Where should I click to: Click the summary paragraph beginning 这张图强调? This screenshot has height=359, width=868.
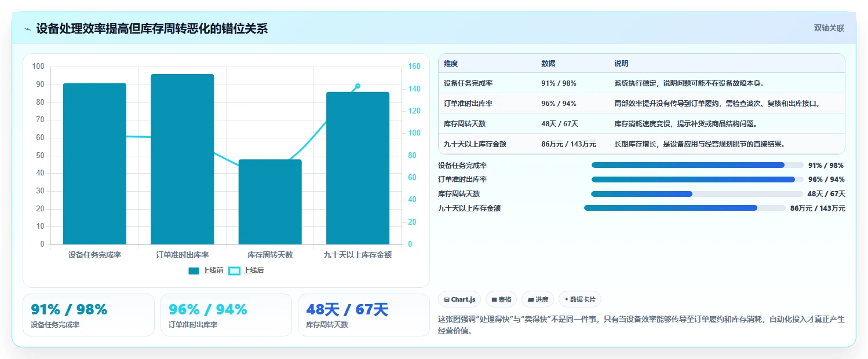coord(641,325)
